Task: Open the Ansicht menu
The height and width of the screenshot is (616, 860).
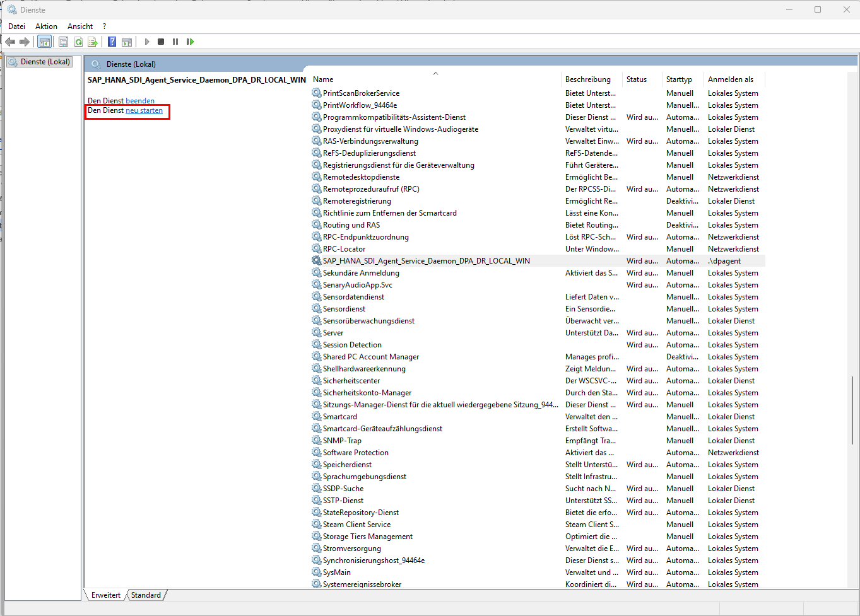Action: click(80, 26)
